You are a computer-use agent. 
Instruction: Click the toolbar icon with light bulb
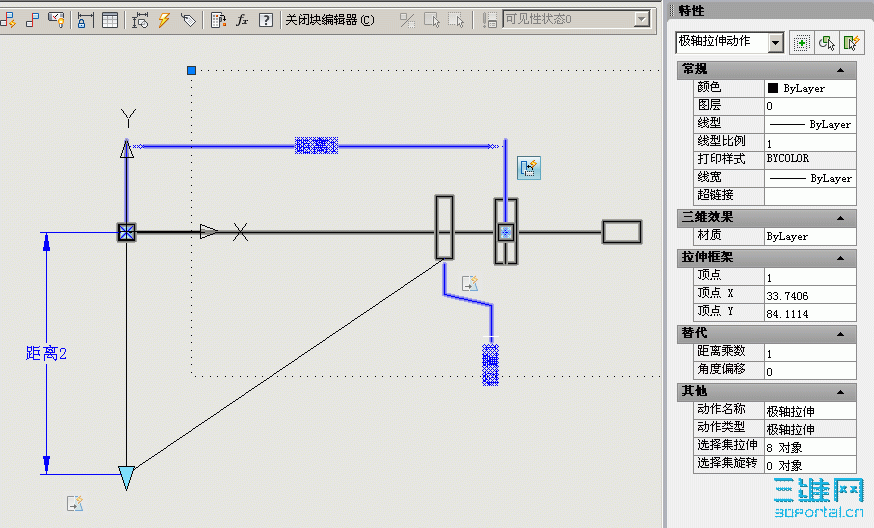[56, 20]
